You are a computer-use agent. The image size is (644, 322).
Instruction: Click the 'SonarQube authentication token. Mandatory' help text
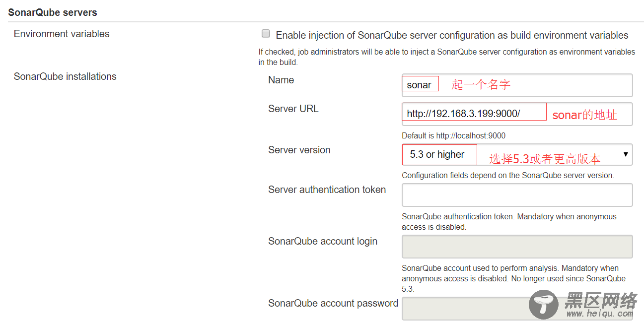(x=509, y=222)
